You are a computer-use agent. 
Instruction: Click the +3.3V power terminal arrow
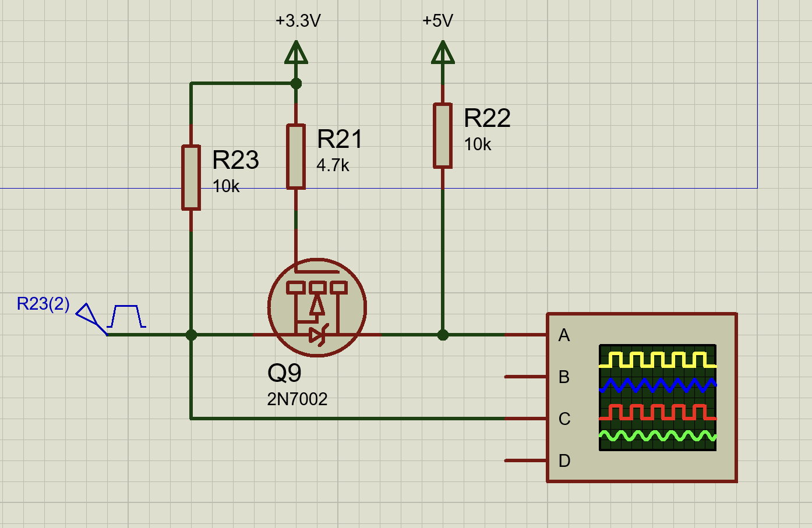296,52
